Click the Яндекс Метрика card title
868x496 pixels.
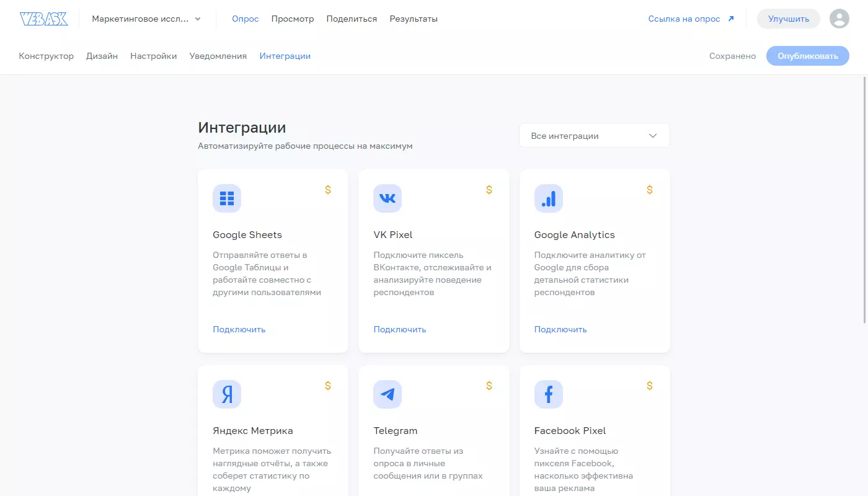(253, 430)
